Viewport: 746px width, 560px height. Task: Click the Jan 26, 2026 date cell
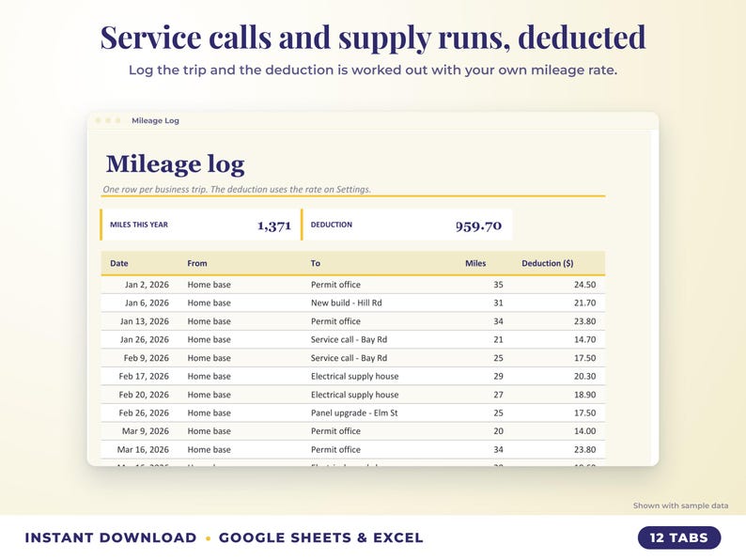pyautogui.click(x=144, y=340)
